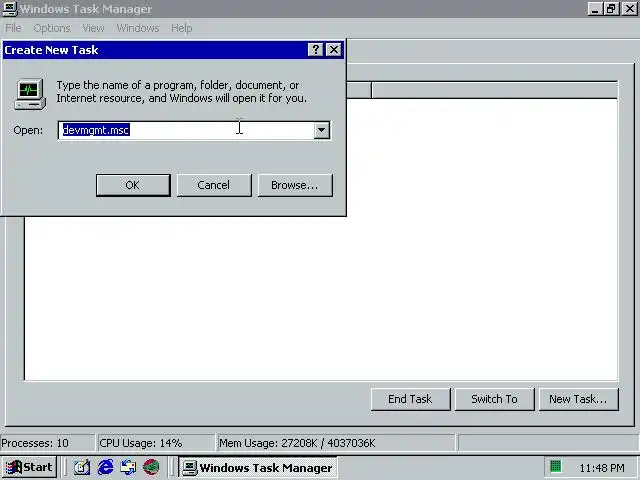Image resolution: width=640 pixels, height=480 pixels.
Task: Click the Start button on taskbar
Action: pos(29,467)
